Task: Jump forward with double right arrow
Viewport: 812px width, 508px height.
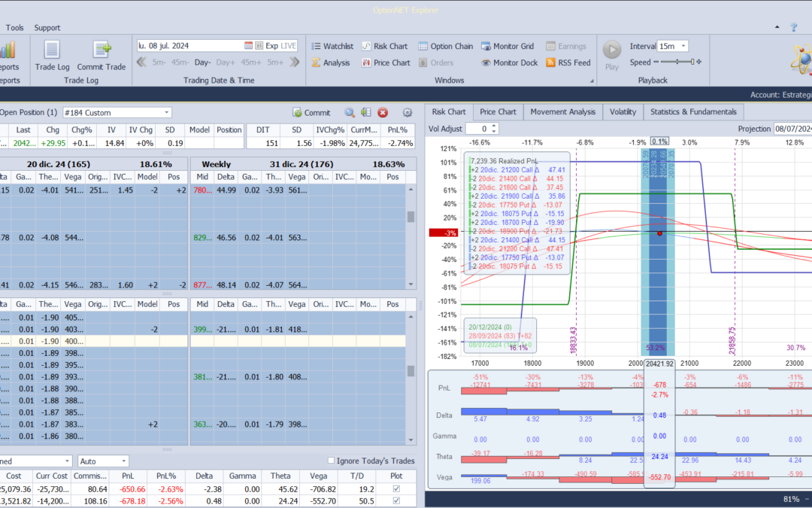Action: pos(295,62)
